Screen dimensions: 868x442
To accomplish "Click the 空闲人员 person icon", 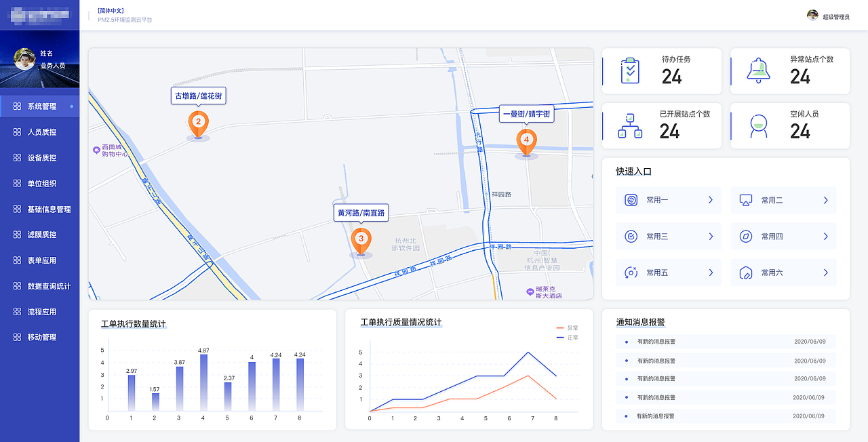I will pyautogui.click(x=757, y=126).
